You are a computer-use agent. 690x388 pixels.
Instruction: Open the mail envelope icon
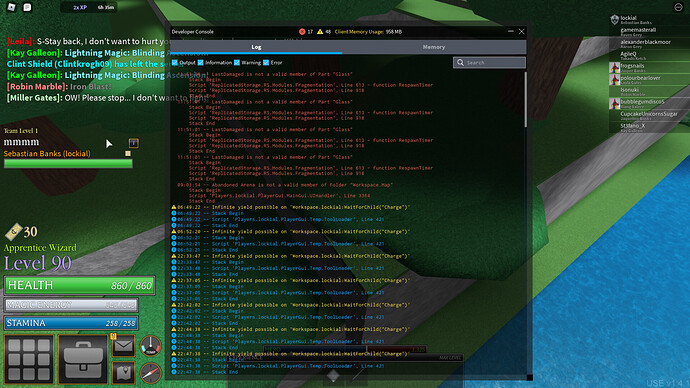(124, 346)
